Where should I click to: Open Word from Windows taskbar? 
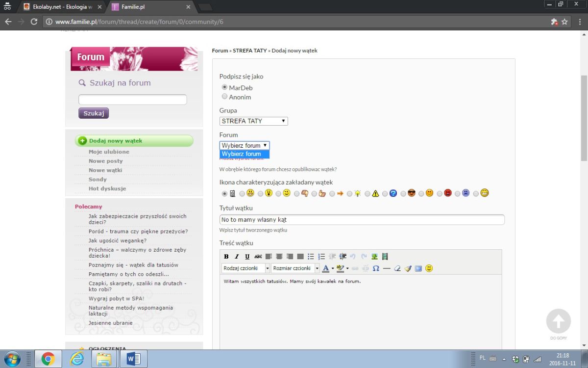point(133,359)
